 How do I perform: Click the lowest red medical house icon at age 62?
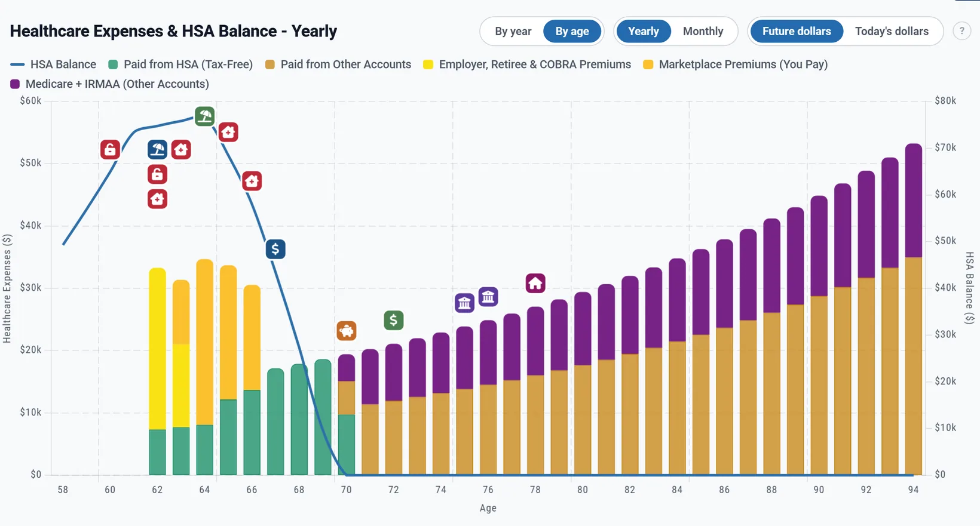157,199
